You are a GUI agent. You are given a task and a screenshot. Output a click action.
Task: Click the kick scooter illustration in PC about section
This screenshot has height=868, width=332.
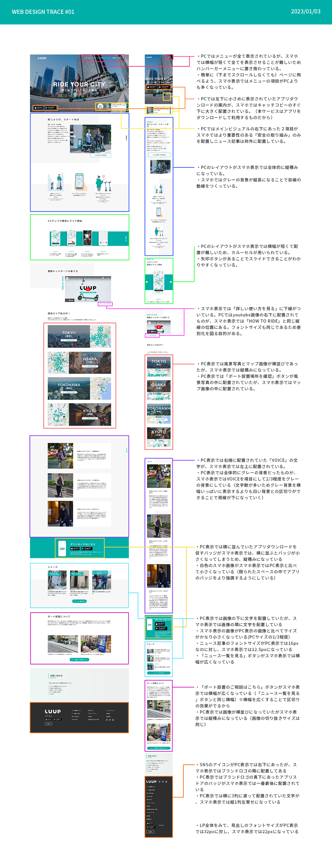pyautogui.click(x=56, y=182)
